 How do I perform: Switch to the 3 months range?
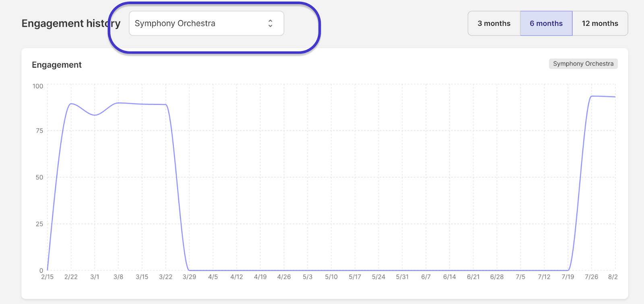coord(494,23)
